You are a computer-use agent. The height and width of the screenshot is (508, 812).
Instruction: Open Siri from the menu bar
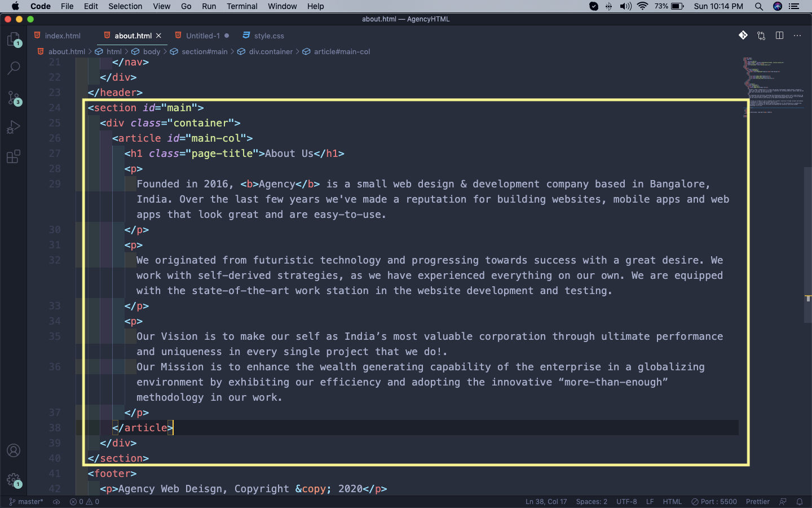click(x=778, y=6)
